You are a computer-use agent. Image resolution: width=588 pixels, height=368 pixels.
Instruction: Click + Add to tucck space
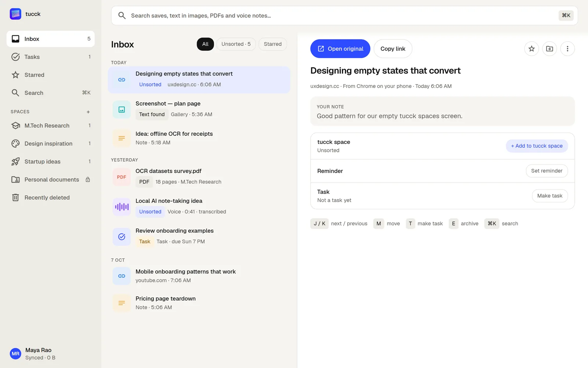tap(537, 146)
